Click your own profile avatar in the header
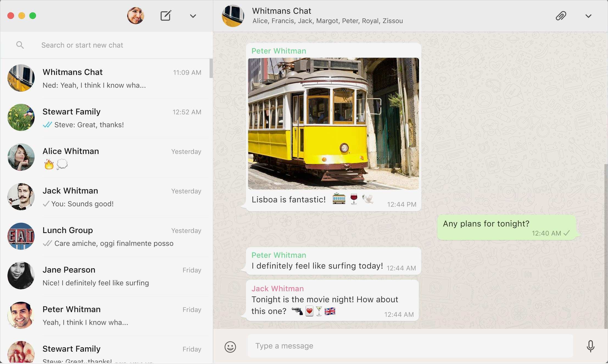Screen dimensions: 608x364 pyautogui.click(x=136, y=16)
